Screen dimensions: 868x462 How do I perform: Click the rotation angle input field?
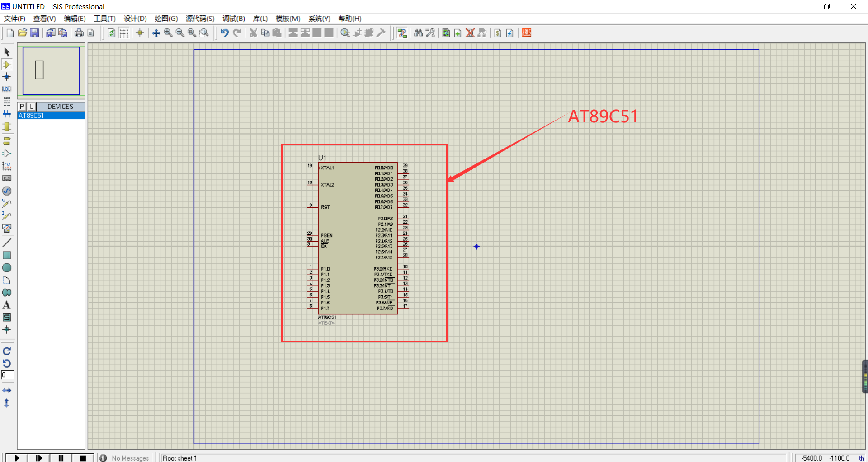[8, 375]
